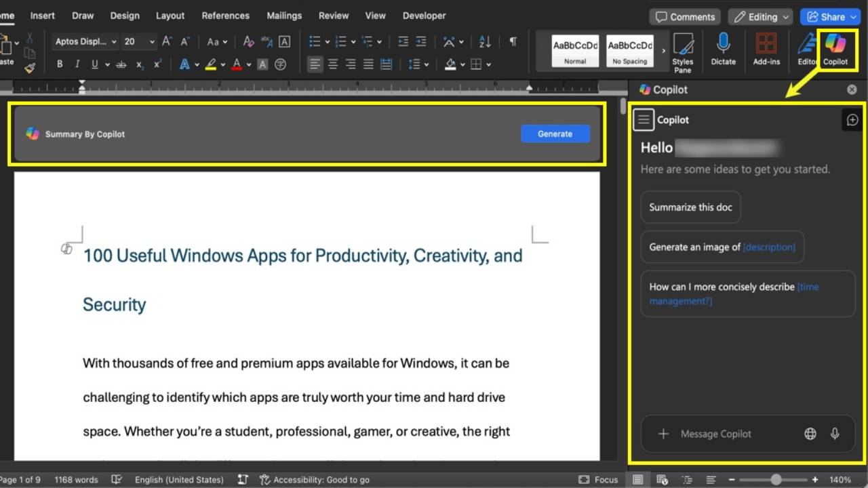868x488 pixels.
Task: Go to the References tab
Action: 225,15
